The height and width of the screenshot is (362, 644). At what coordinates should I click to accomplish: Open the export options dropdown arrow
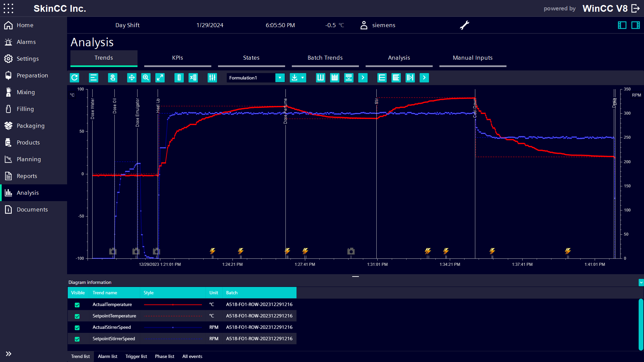click(303, 78)
